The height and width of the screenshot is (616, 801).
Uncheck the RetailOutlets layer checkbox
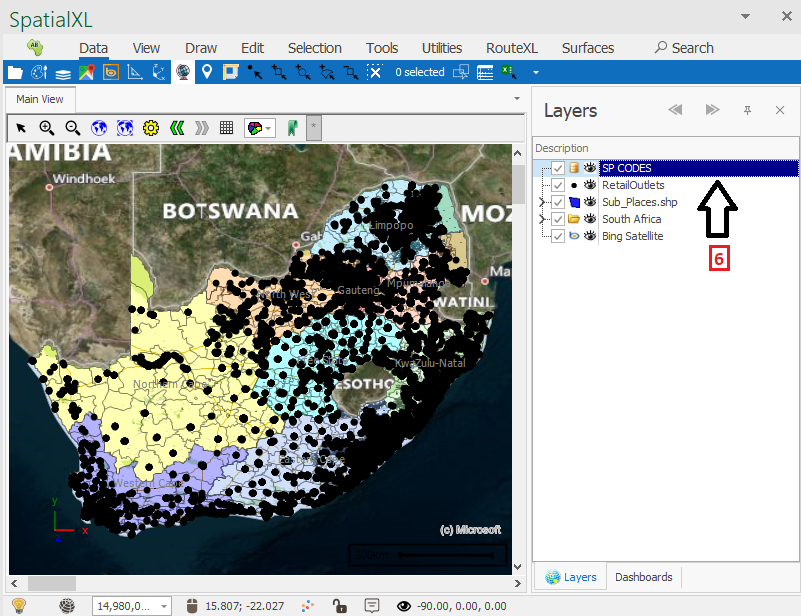(x=558, y=185)
